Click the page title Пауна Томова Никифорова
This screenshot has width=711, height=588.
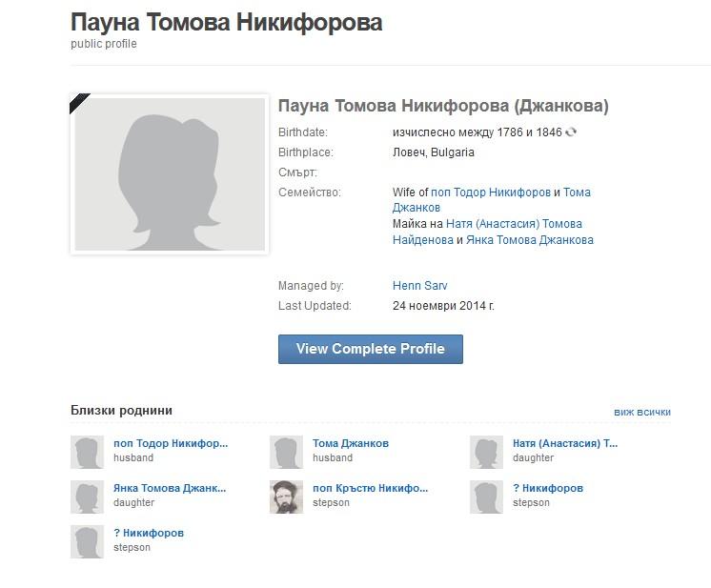[226, 23]
